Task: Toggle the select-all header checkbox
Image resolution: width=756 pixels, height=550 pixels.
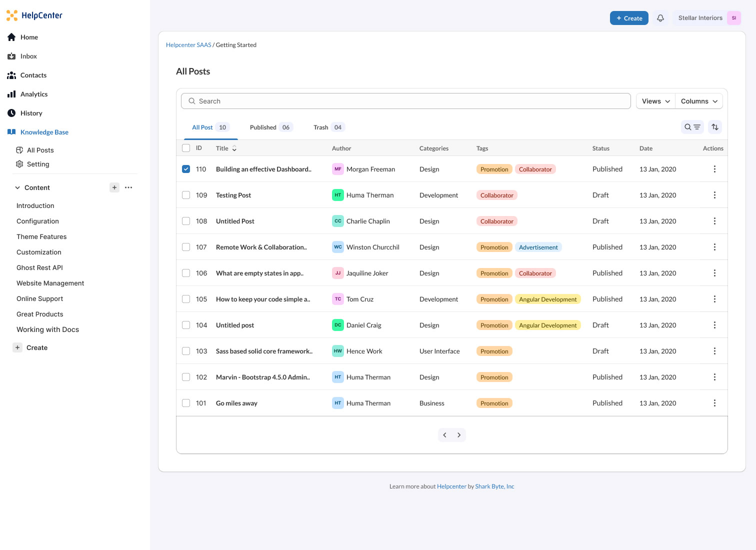Action: [x=186, y=148]
